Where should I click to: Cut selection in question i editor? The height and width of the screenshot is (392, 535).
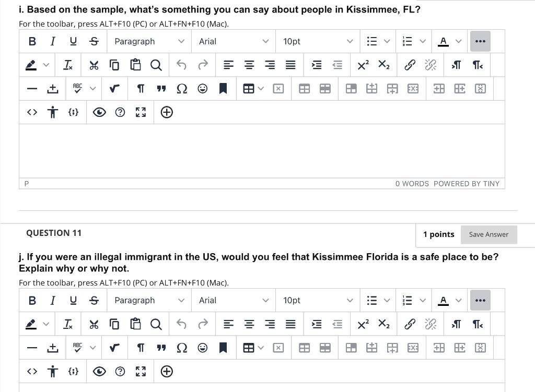pos(94,65)
